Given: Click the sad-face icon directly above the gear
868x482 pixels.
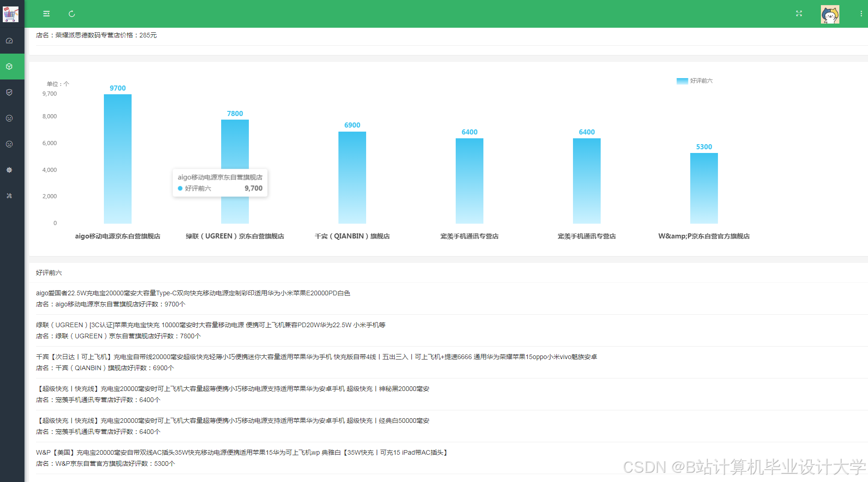Looking at the screenshot, I should tap(9, 144).
